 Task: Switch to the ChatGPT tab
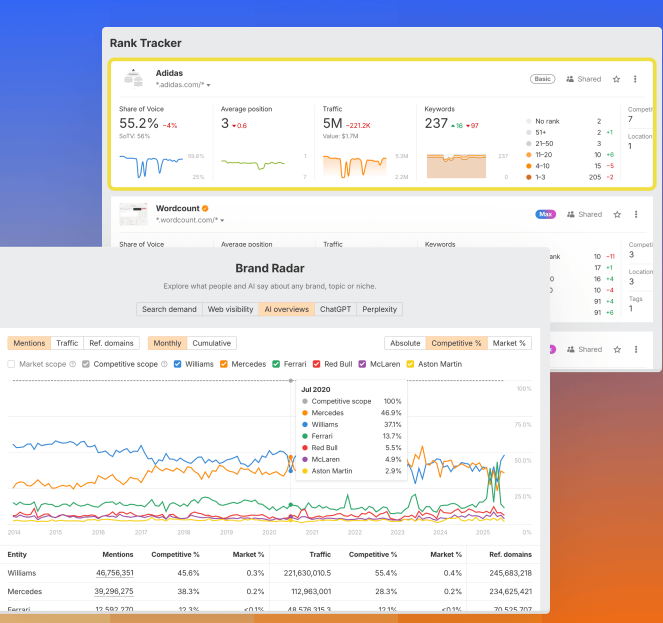click(334, 310)
